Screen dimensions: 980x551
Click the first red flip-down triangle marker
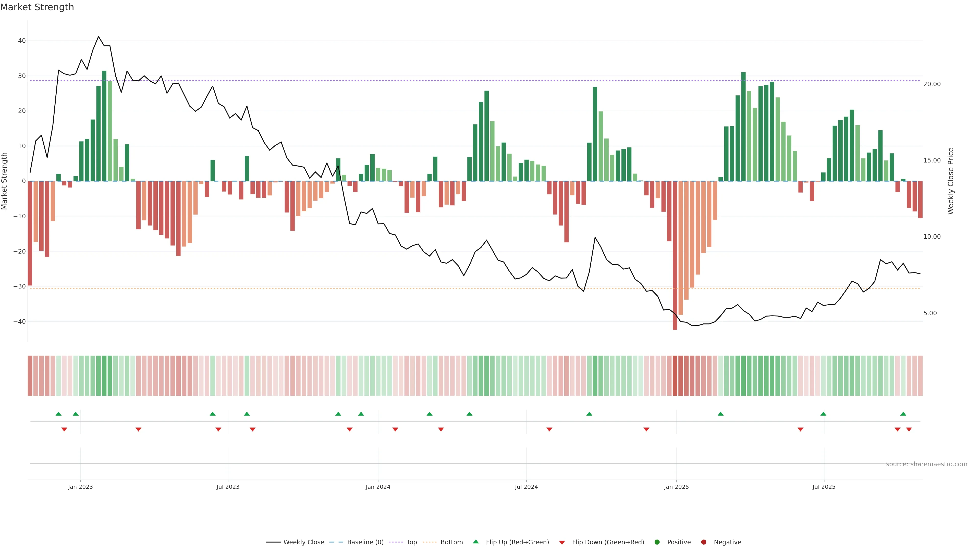[64, 429]
